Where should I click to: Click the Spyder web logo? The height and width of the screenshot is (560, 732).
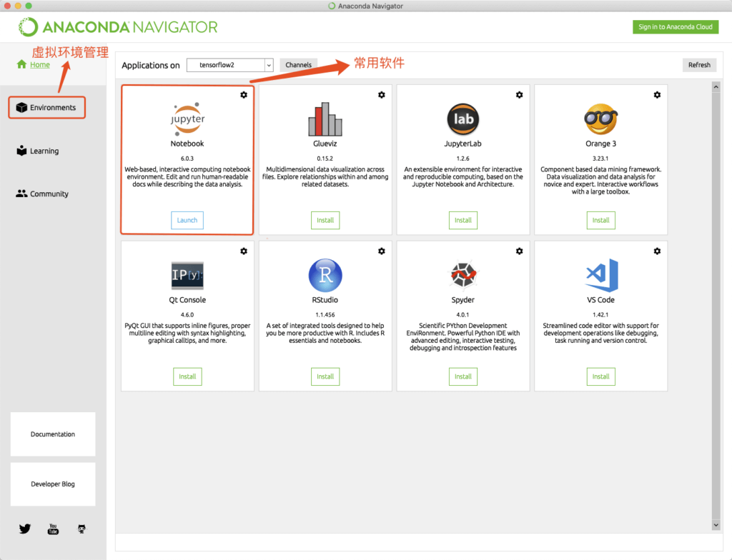[463, 275]
